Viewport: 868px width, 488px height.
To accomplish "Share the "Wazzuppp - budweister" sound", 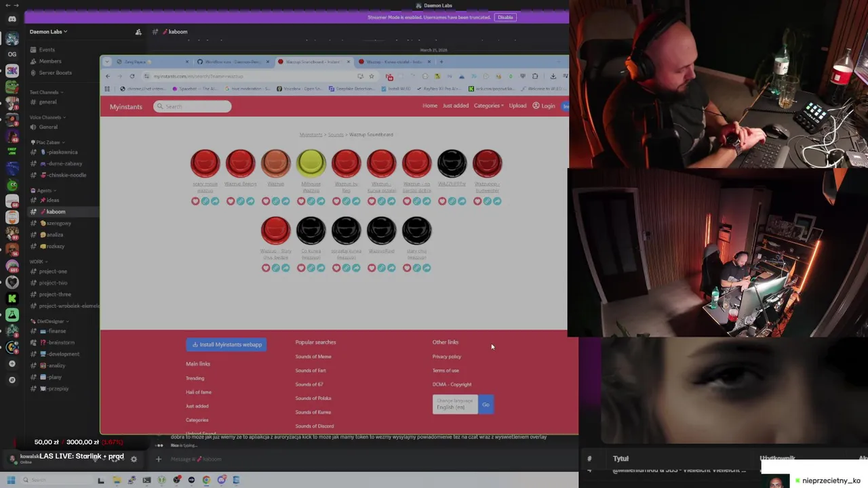I will tap(497, 201).
